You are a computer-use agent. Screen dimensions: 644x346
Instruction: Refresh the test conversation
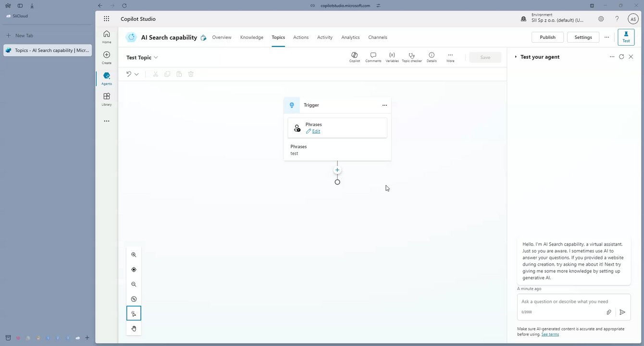[x=621, y=57]
